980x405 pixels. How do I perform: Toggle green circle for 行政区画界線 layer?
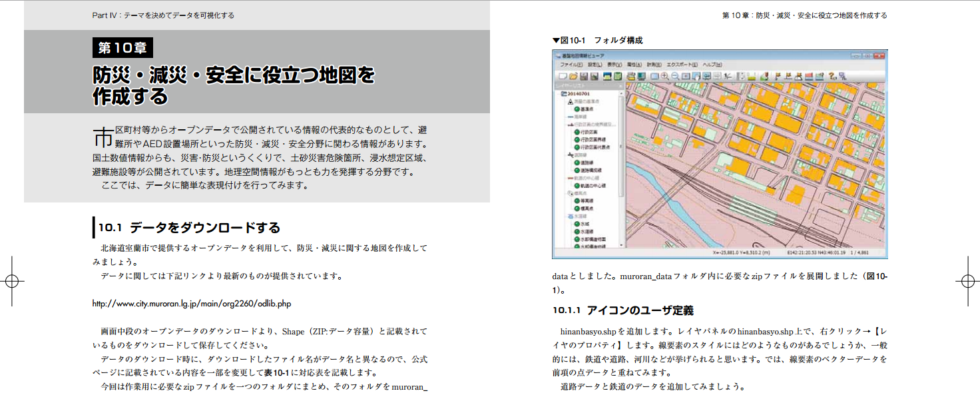click(x=577, y=140)
